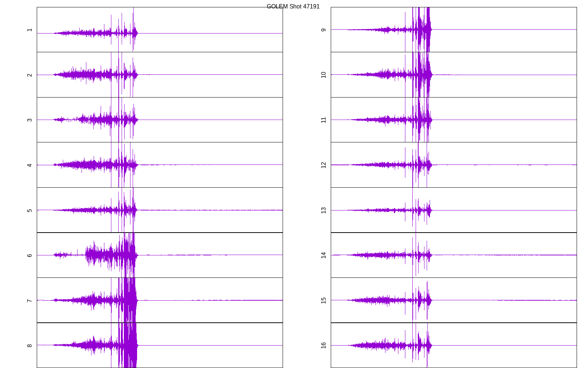
Task: Click the channel 8 signal plot
Action: 160,345
